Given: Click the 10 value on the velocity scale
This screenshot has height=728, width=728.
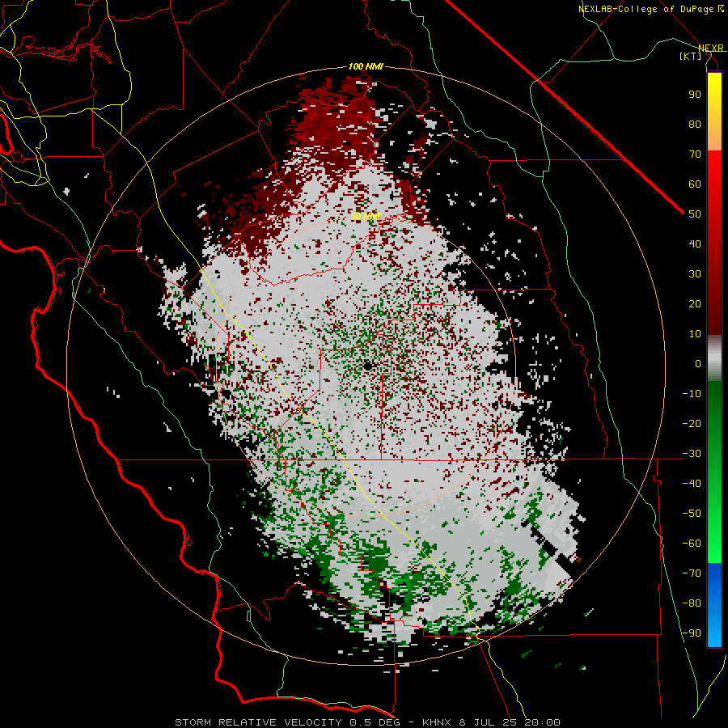Looking at the screenshot, I should (x=695, y=334).
